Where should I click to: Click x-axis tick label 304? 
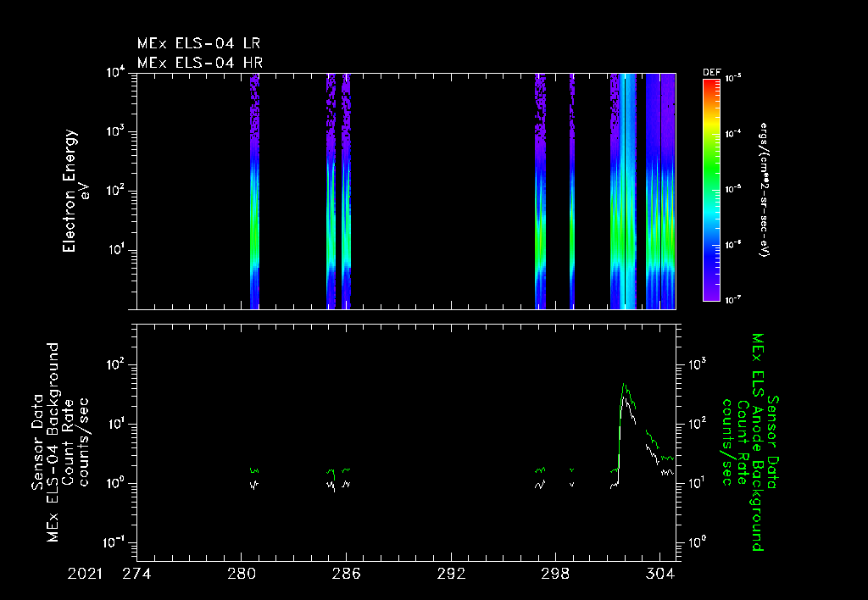659,574
